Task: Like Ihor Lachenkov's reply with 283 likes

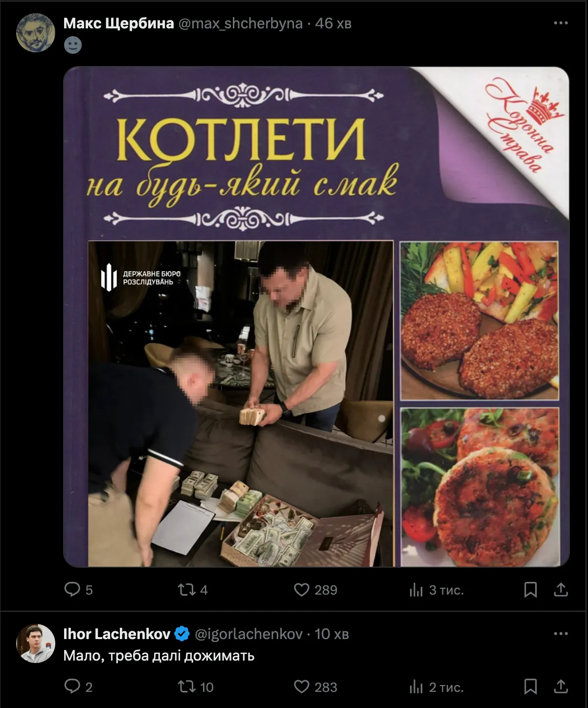Action: click(316, 687)
